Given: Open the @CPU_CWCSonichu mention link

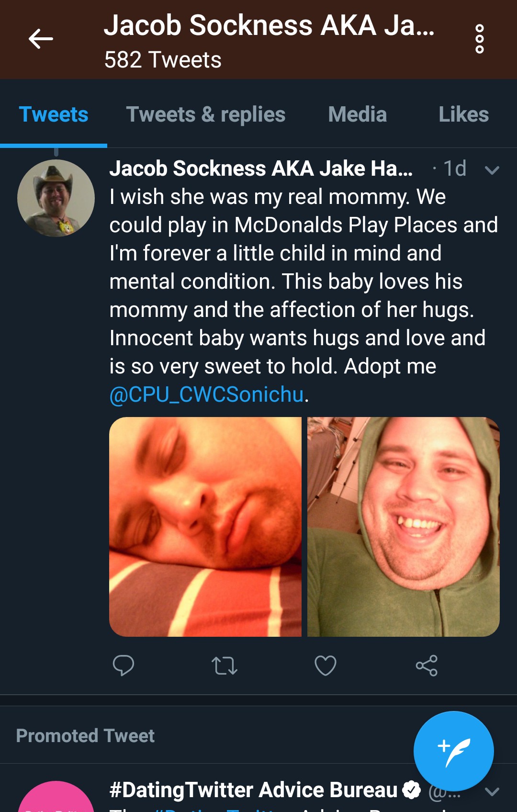Looking at the screenshot, I should (x=207, y=395).
